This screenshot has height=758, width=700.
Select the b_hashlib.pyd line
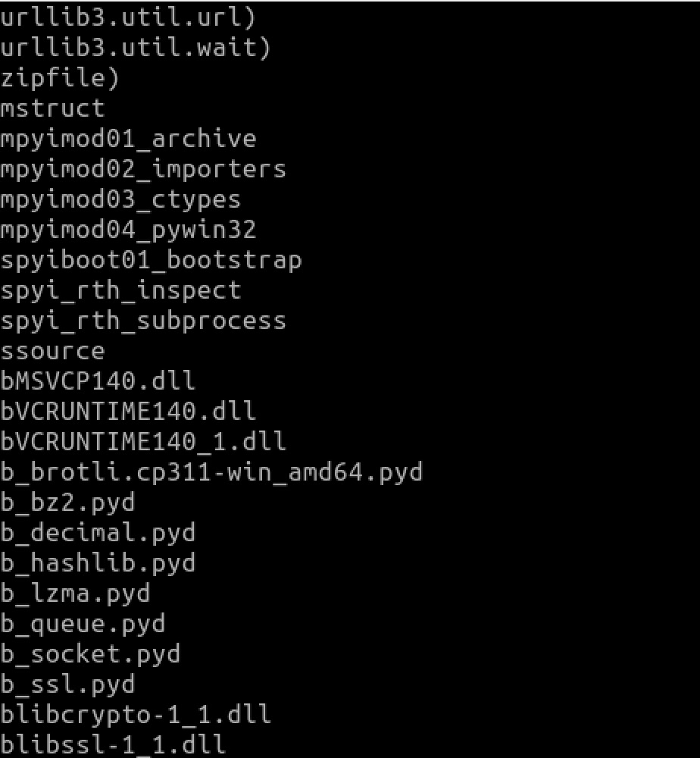98,562
